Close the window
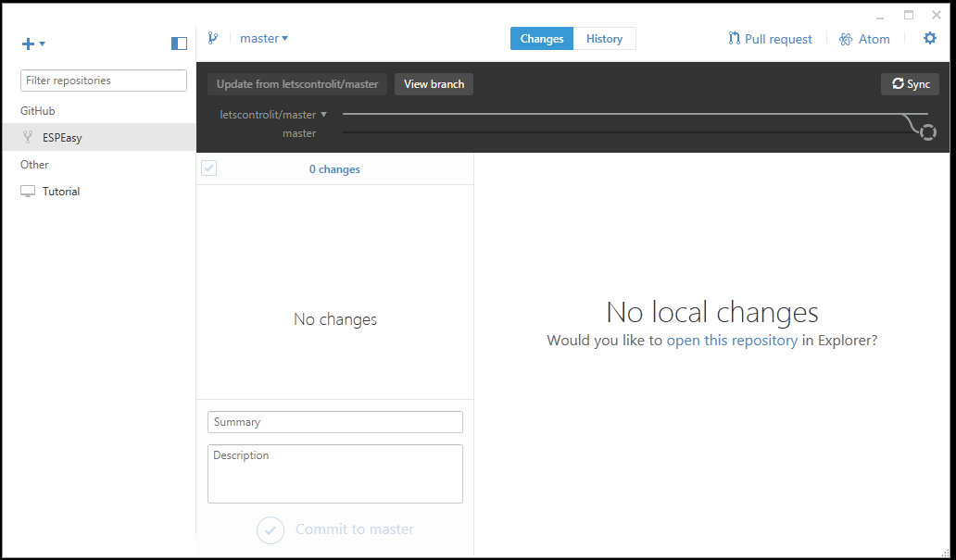 pyautogui.click(x=936, y=15)
